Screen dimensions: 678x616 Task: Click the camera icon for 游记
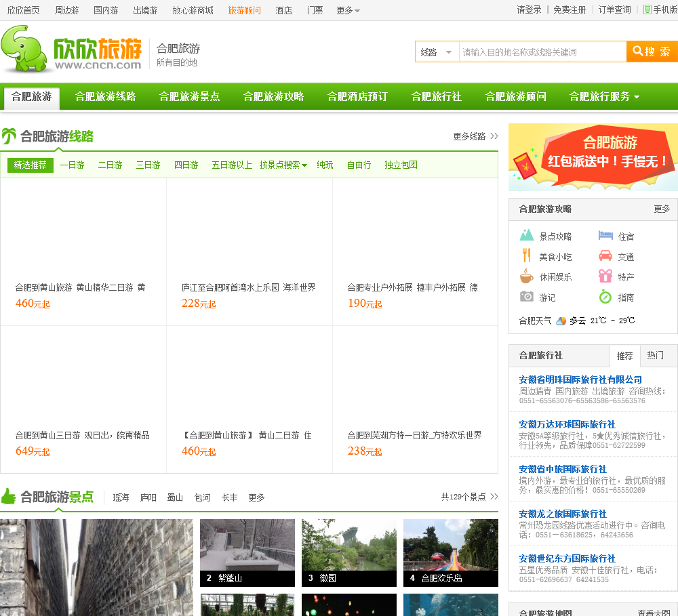pos(526,297)
